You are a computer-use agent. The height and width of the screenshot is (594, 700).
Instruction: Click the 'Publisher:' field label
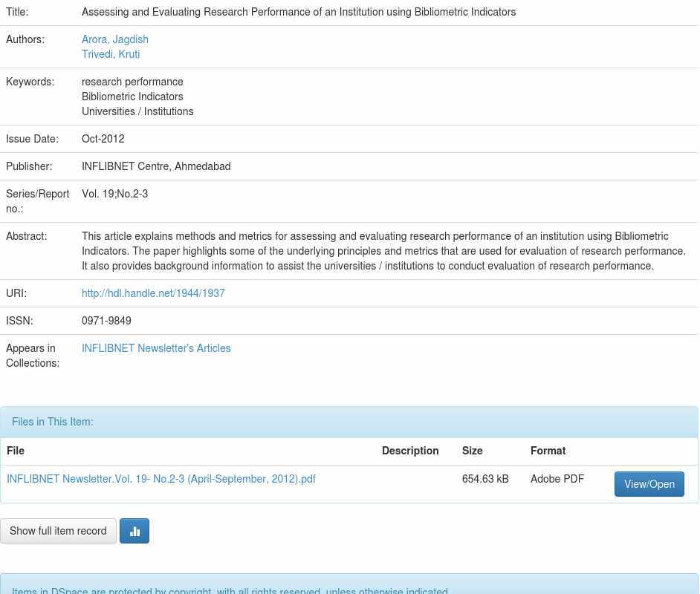coord(29,166)
